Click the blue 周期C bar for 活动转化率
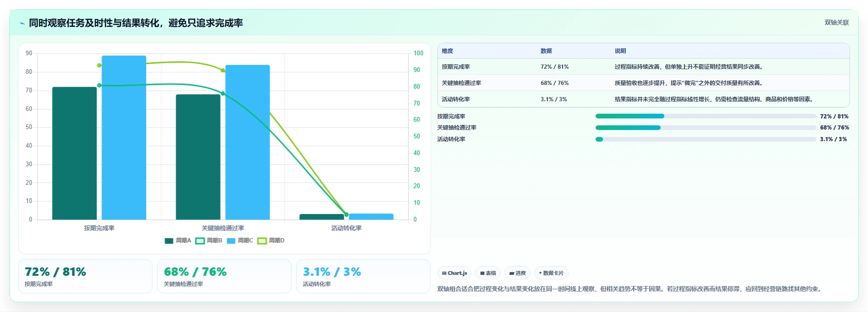Image resolution: width=868 pixels, height=312 pixels. tap(371, 216)
